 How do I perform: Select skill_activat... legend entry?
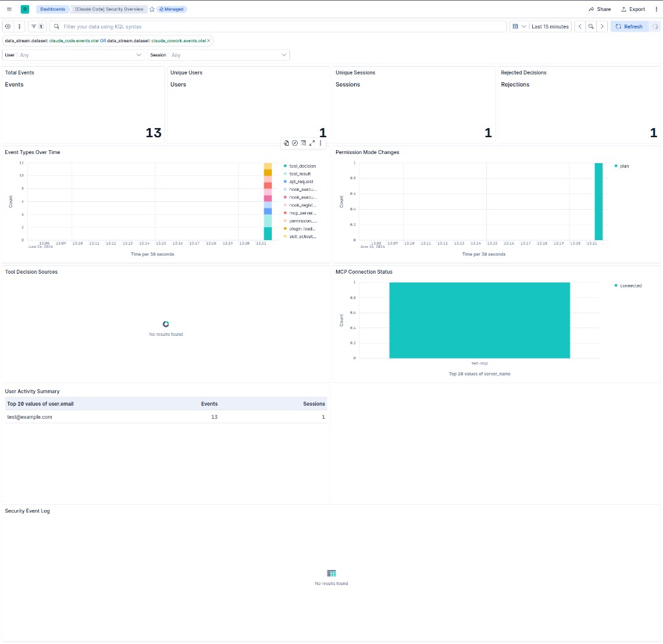coord(302,236)
